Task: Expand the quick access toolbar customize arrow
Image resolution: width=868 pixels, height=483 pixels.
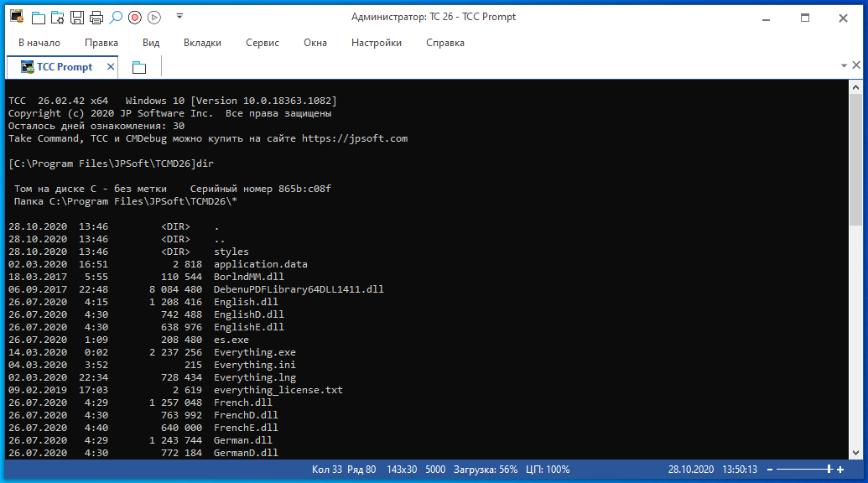Action: tap(179, 16)
